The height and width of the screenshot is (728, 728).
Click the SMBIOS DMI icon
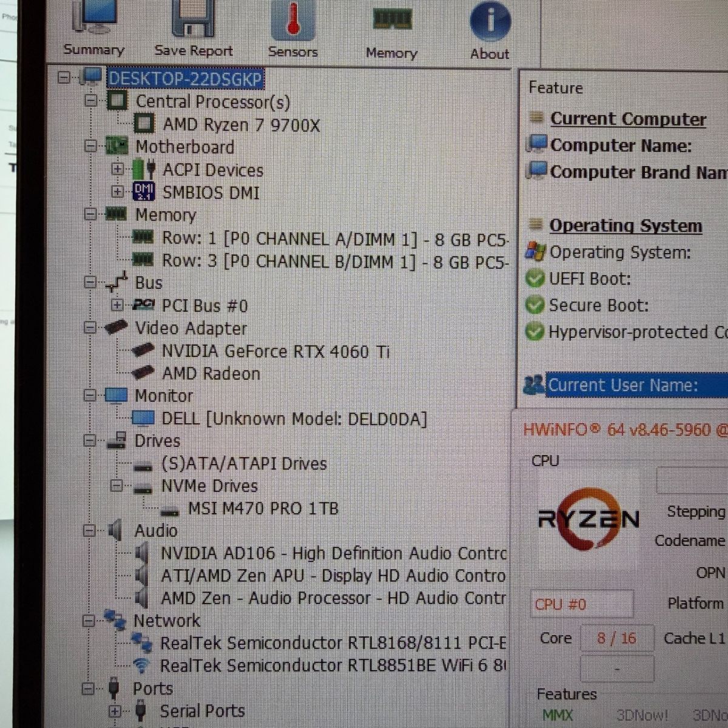(x=143, y=192)
